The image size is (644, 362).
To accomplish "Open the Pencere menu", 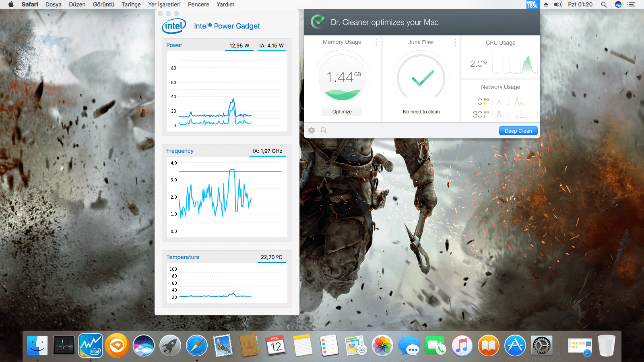I will point(198,4).
